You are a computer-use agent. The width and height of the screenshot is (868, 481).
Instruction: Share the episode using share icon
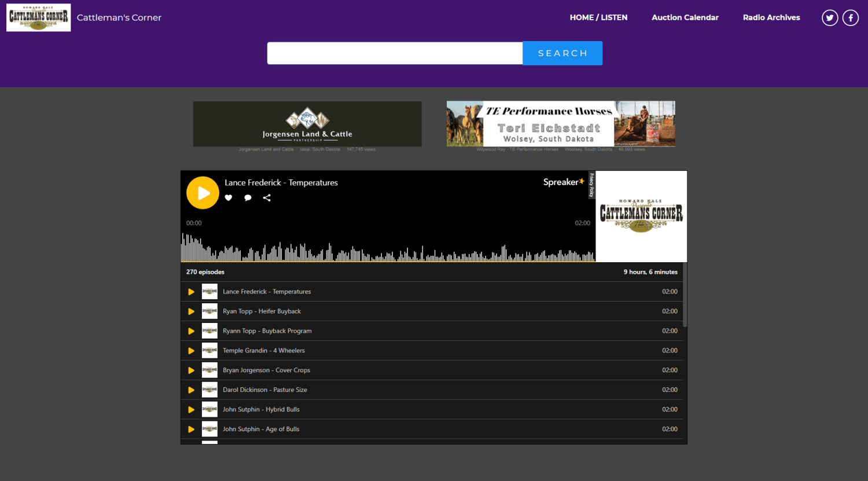[267, 198]
